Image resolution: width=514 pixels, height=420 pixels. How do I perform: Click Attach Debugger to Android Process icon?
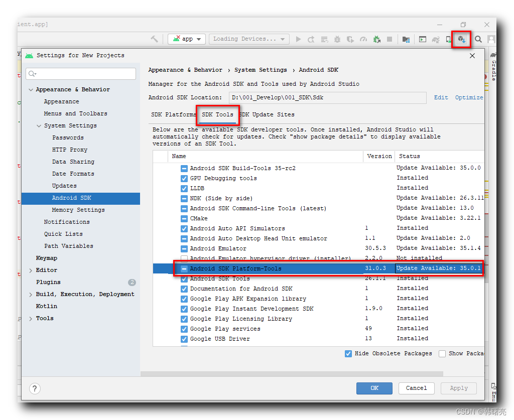coord(376,39)
